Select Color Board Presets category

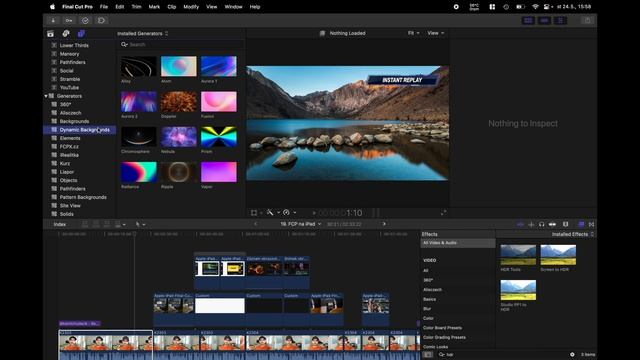tap(442, 328)
